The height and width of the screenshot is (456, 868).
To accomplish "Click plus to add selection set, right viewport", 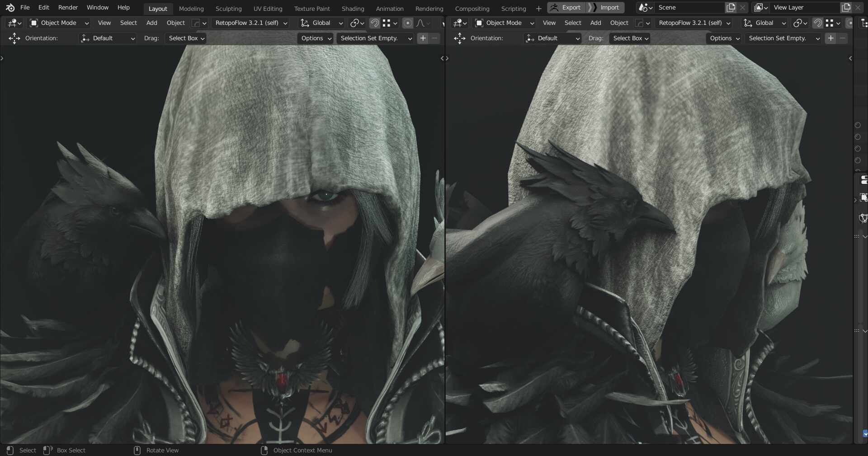I will coord(831,38).
